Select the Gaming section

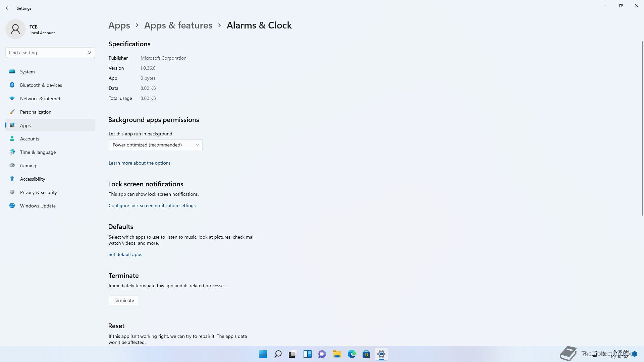pos(50,166)
